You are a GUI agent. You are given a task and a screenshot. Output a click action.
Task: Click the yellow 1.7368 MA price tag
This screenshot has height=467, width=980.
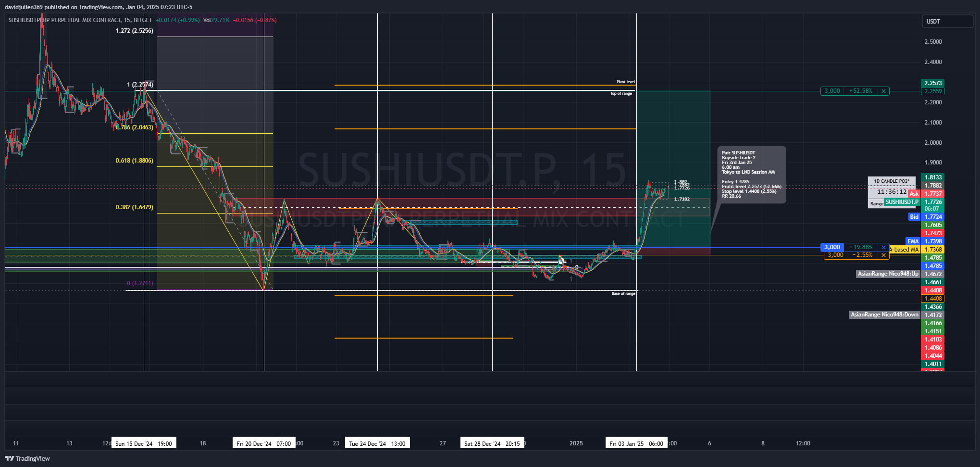click(x=933, y=250)
